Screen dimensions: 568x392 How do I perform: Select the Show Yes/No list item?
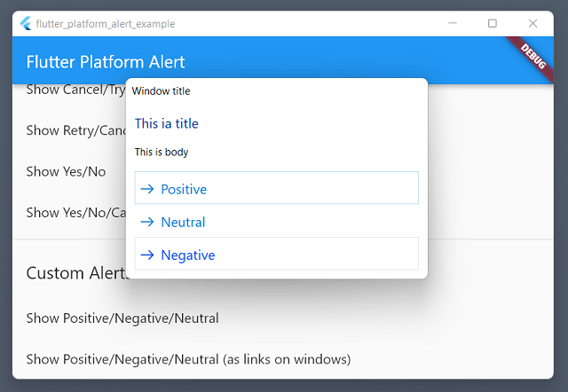[66, 171]
